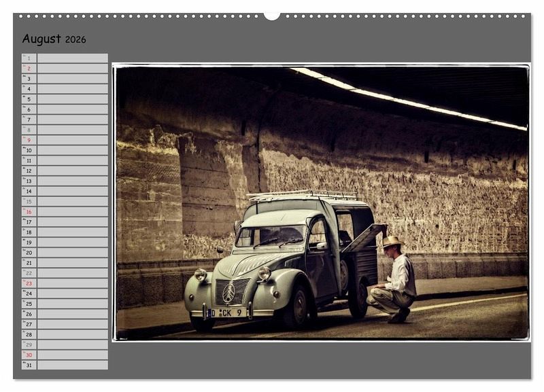Click the note row for day 12

(72, 171)
